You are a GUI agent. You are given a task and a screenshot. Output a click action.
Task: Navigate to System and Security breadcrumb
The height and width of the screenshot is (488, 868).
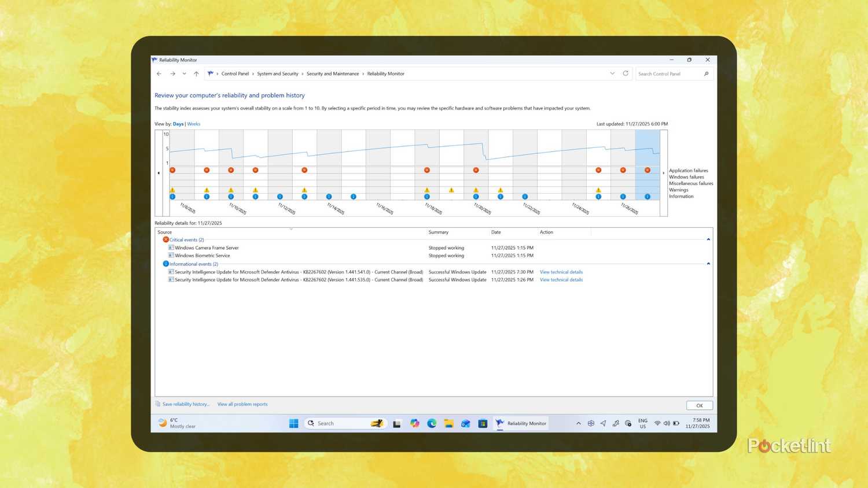click(277, 73)
